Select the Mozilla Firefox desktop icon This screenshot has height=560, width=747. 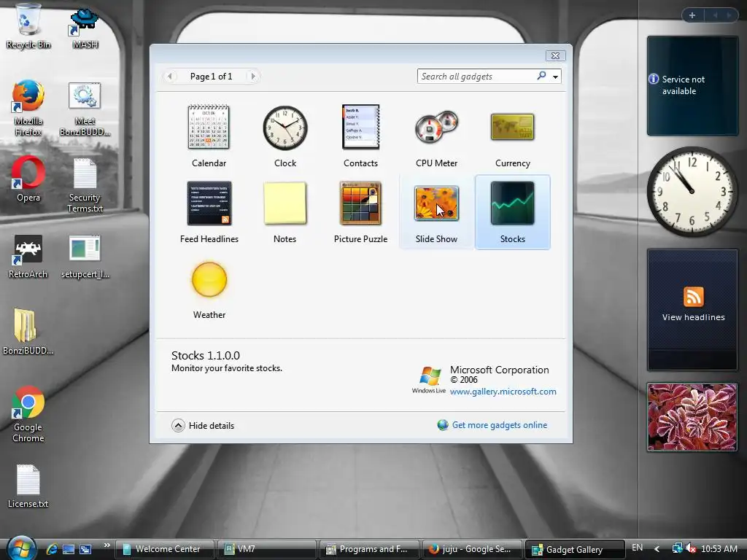pyautogui.click(x=28, y=108)
